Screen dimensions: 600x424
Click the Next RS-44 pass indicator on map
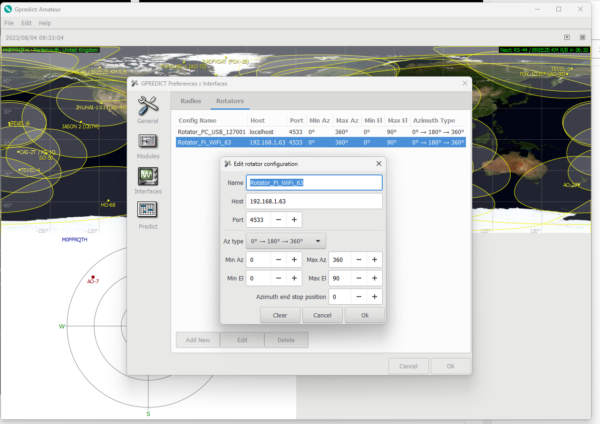pyautogui.click(x=544, y=50)
